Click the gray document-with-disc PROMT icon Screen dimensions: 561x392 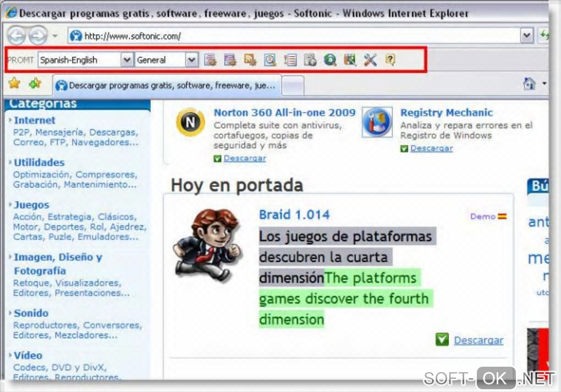point(310,60)
